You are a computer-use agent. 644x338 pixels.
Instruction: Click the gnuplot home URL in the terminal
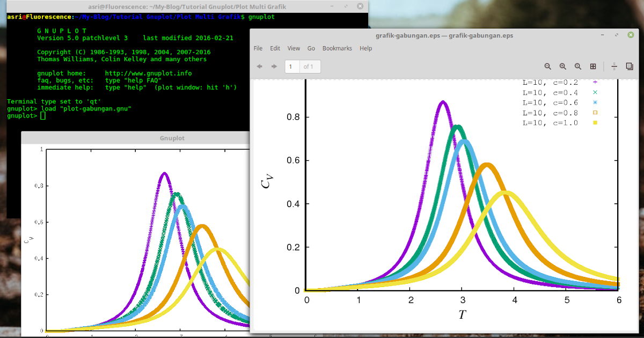click(x=148, y=73)
